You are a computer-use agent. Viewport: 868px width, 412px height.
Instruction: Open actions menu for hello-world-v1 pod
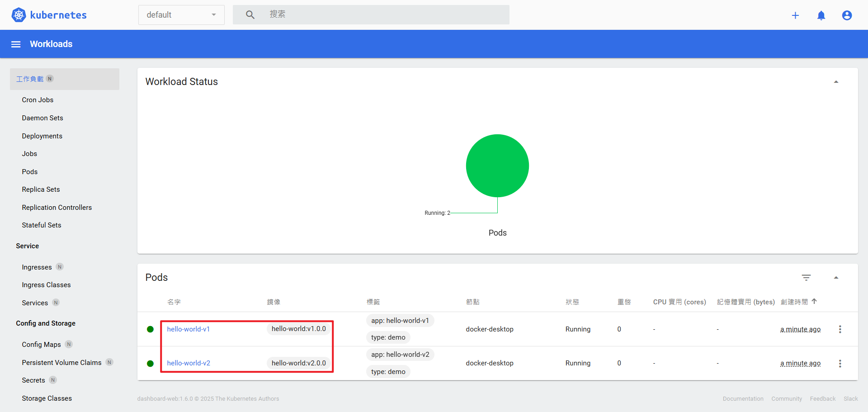point(840,329)
